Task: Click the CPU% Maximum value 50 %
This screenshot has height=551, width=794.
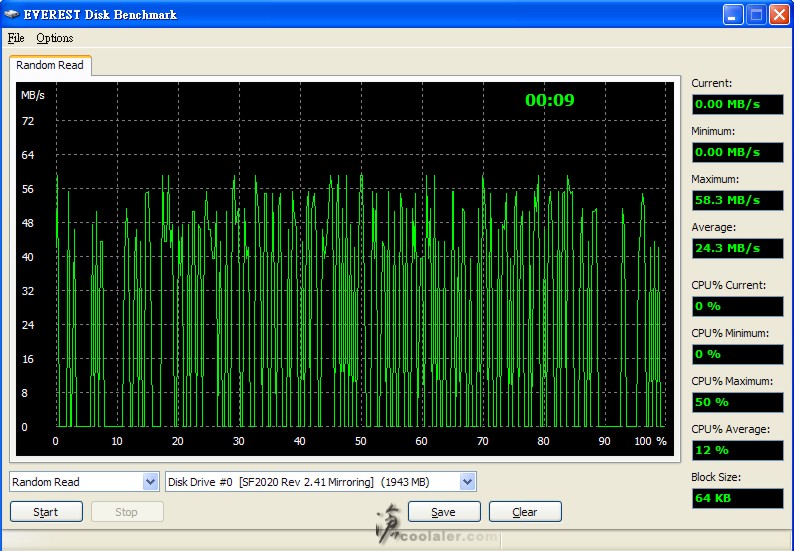Action: click(x=737, y=402)
